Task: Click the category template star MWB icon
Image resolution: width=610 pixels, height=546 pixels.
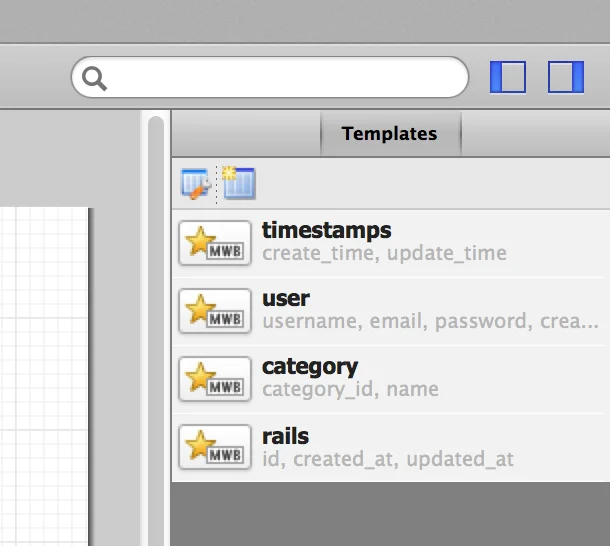Action: (x=215, y=379)
